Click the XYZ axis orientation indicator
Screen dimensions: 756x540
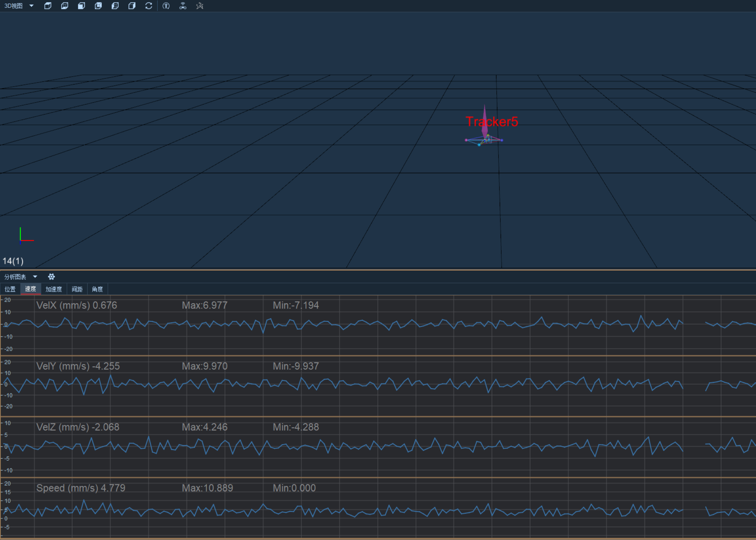[x=26, y=236]
